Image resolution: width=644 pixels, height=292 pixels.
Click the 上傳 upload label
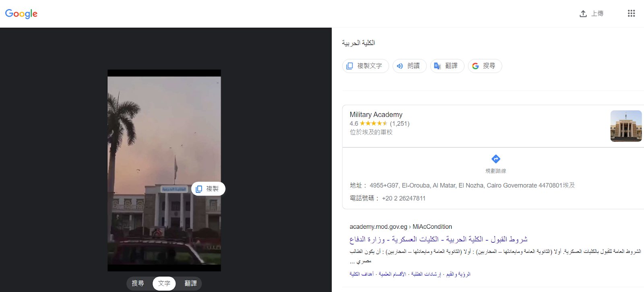pyautogui.click(x=597, y=14)
